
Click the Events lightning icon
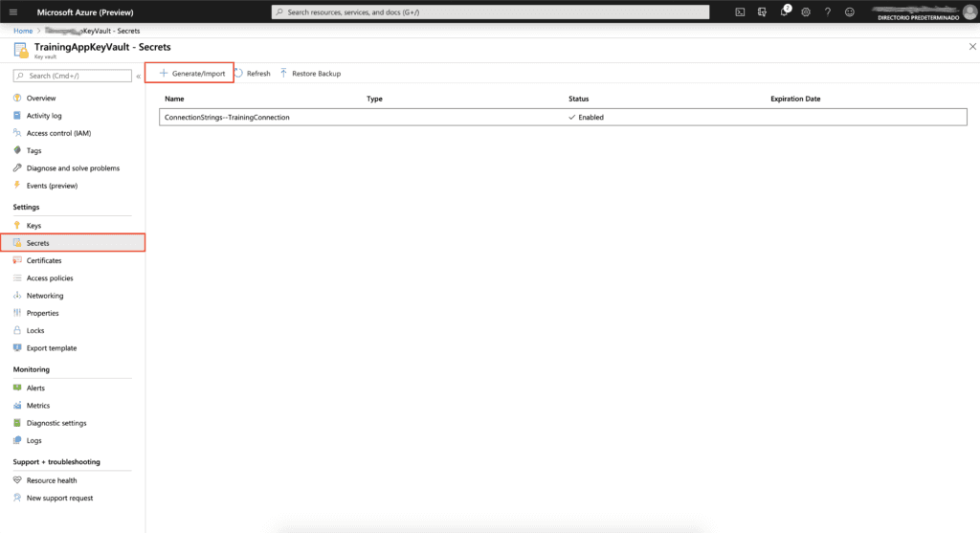[x=17, y=186]
